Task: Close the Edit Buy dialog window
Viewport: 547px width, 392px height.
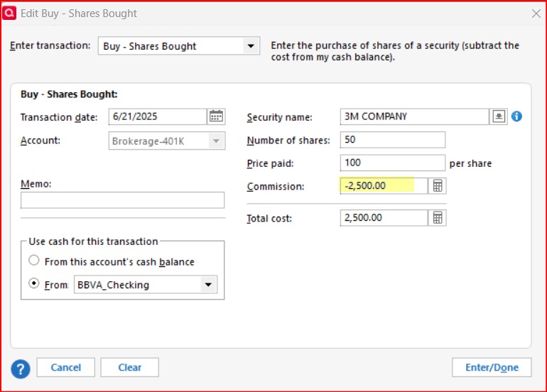Action: pos(536,13)
